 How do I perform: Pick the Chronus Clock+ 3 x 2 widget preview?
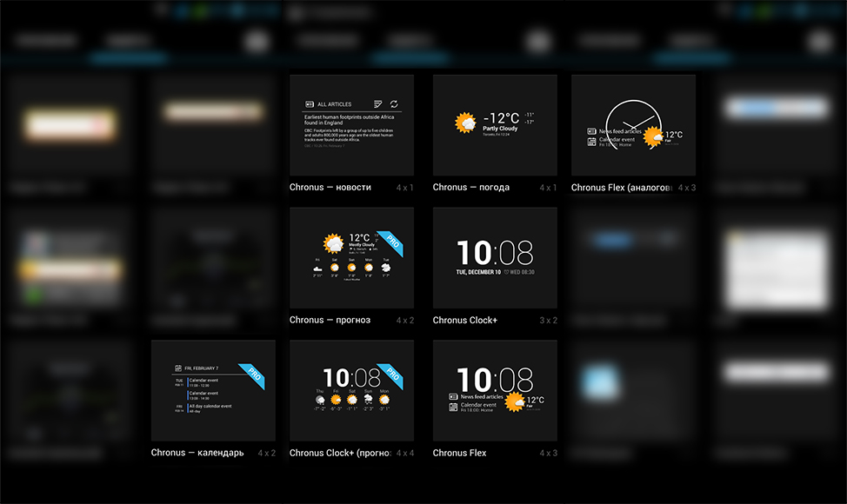(x=495, y=258)
